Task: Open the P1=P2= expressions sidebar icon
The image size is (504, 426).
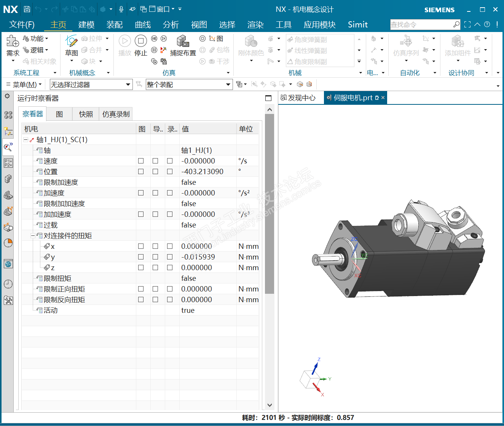Action: (8, 163)
